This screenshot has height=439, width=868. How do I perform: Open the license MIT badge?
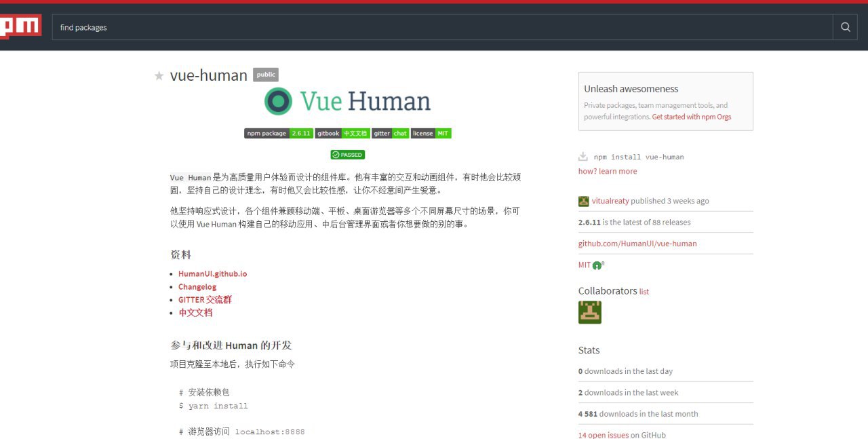point(431,133)
